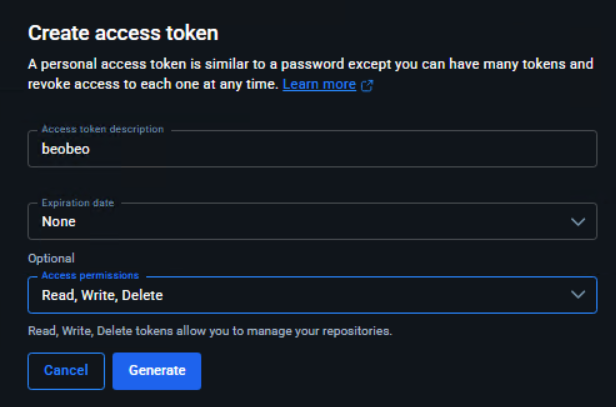This screenshot has width=616, height=407.
Task: Click the empty area inside the description field
Action: pos(350,149)
